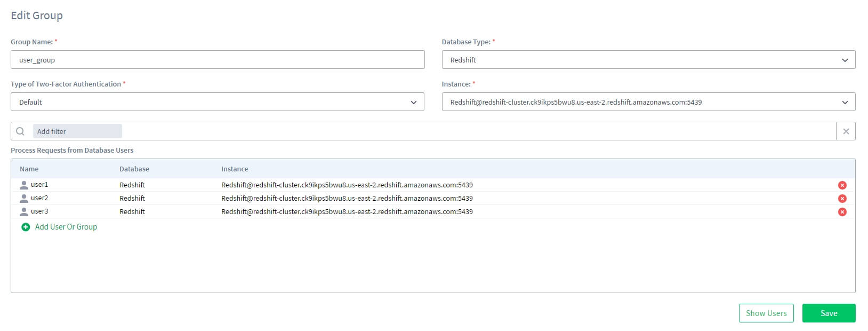Expand the Two-Factor Authentication dropdown

coord(218,102)
